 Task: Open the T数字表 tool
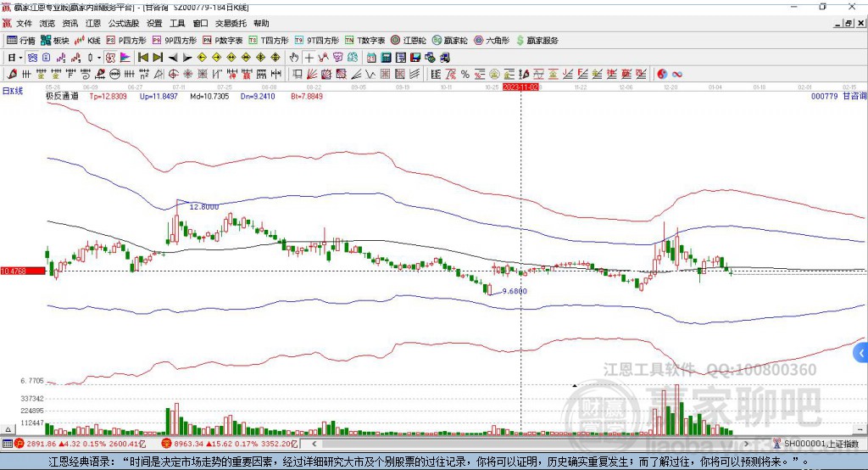click(x=364, y=41)
